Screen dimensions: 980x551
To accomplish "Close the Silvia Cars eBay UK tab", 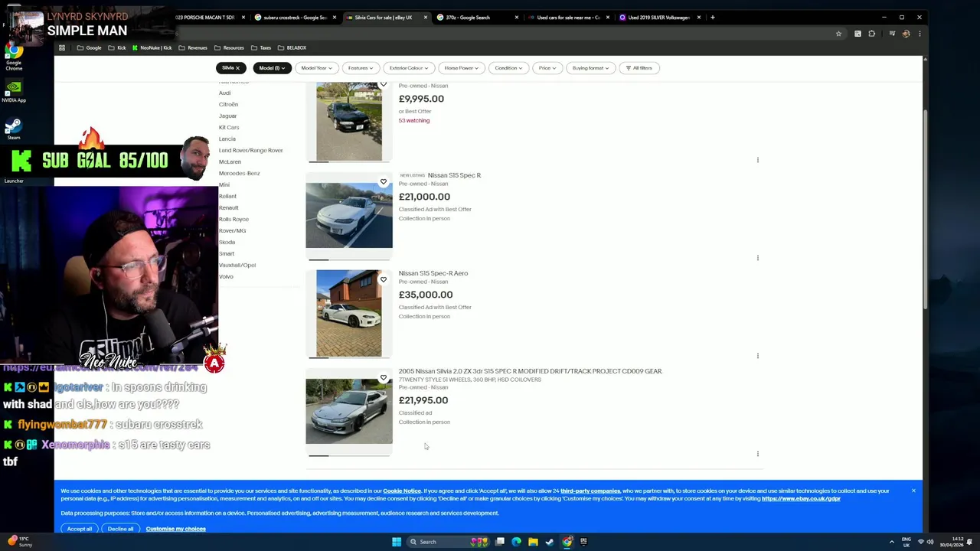I will pos(425,18).
